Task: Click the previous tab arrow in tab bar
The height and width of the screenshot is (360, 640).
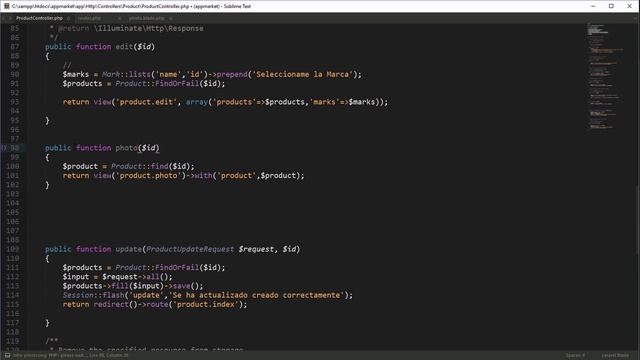Action: pos(4,18)
